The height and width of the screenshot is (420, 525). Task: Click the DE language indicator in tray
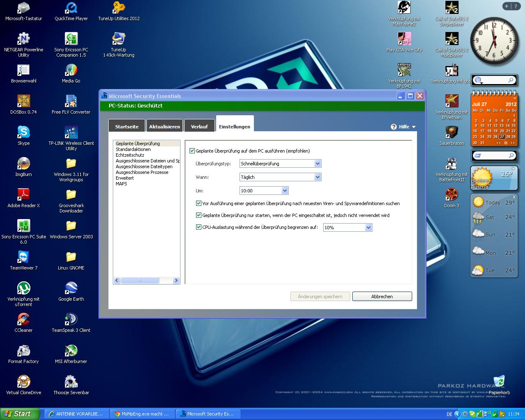tap(449, 414)
